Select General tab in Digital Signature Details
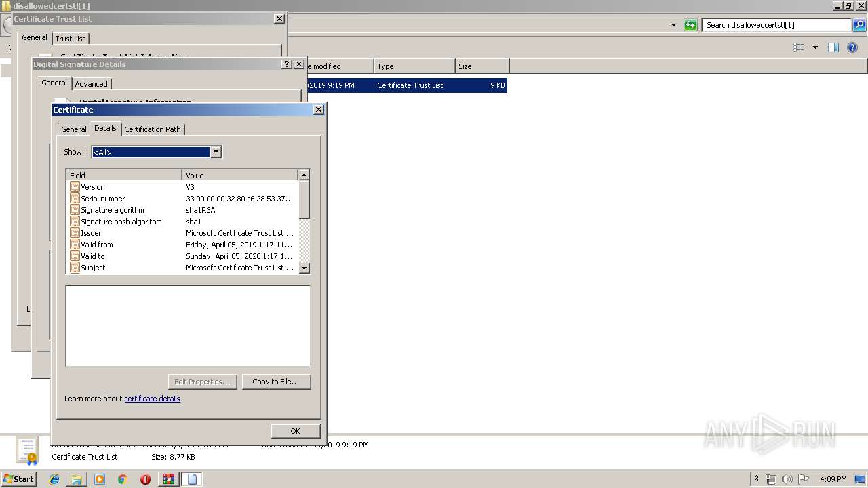868x488 pixels. pos(54,83)
